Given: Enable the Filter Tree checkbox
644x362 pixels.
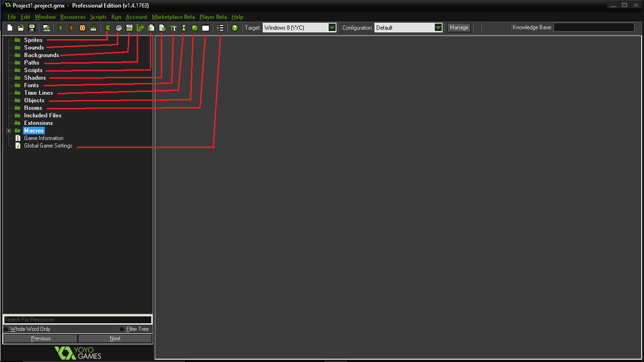Looking at the screenshot, I should [122, 329].
